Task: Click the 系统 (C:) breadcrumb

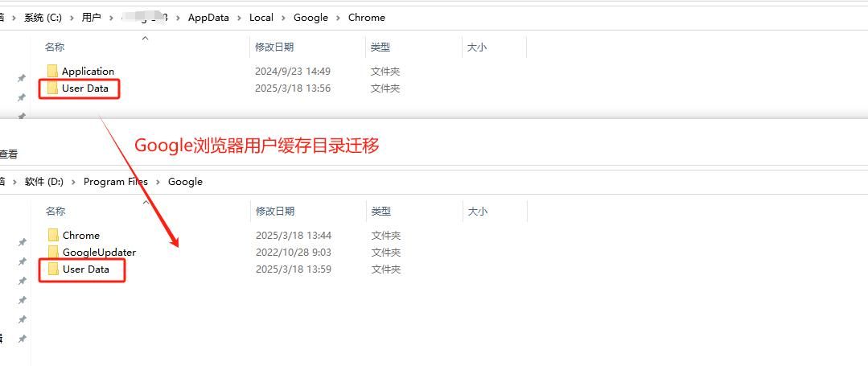Action: [43, 17]
